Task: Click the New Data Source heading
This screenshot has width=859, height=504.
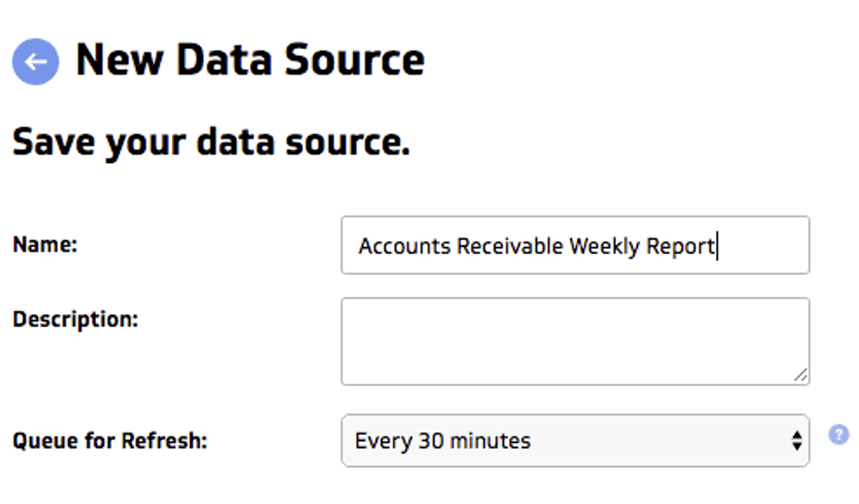Action: (x=250, y=59)
